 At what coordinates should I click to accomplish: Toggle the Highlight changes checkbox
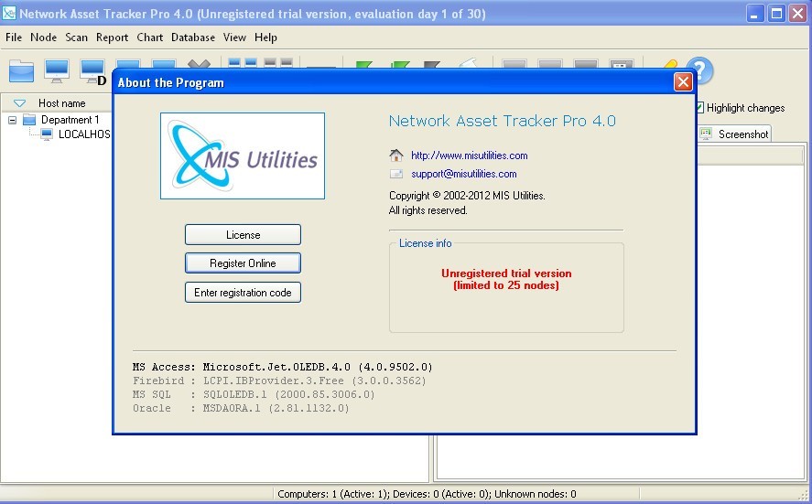pyautogui.click(x=699, y=108)
